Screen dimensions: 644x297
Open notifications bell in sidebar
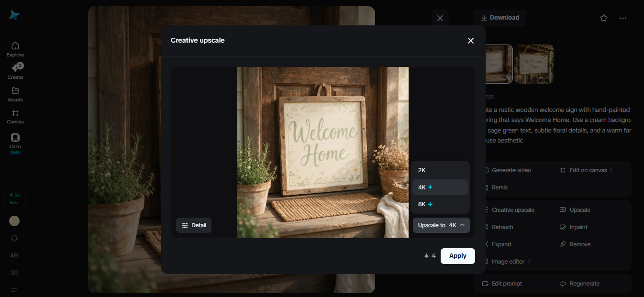(x=14, y=238)
